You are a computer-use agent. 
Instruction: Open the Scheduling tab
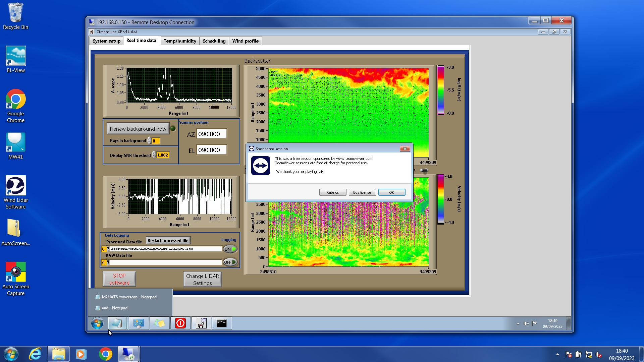pyautogui.click(x=214, y=41)
